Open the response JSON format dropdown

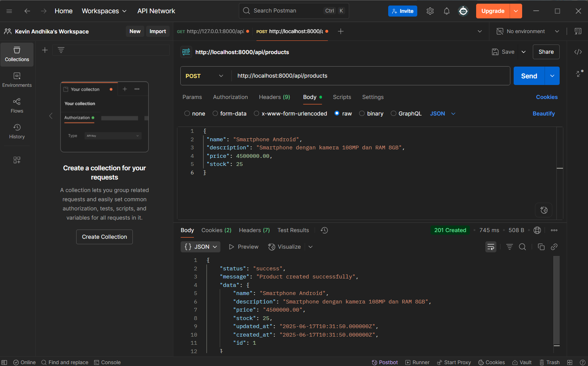pos(201,247)
